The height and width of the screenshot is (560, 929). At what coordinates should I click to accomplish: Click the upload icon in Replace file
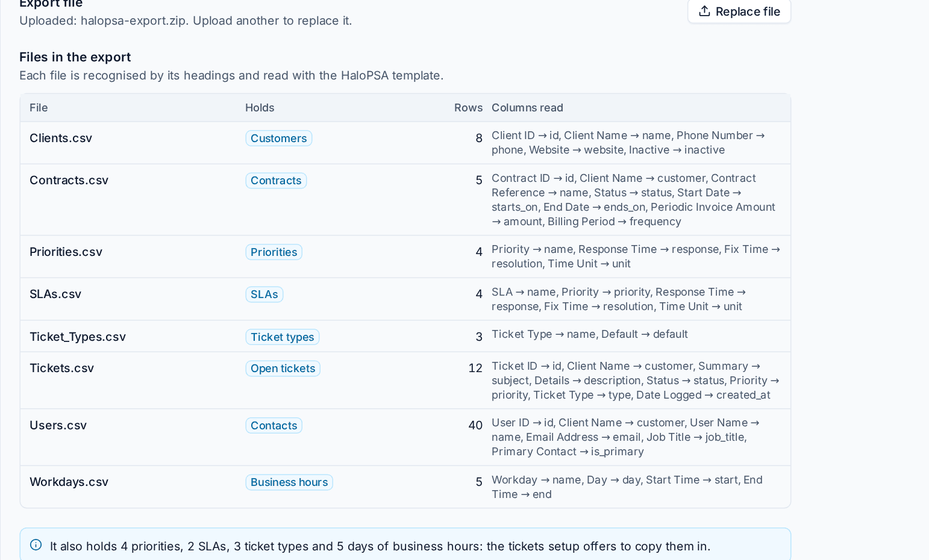click(704, 11)
